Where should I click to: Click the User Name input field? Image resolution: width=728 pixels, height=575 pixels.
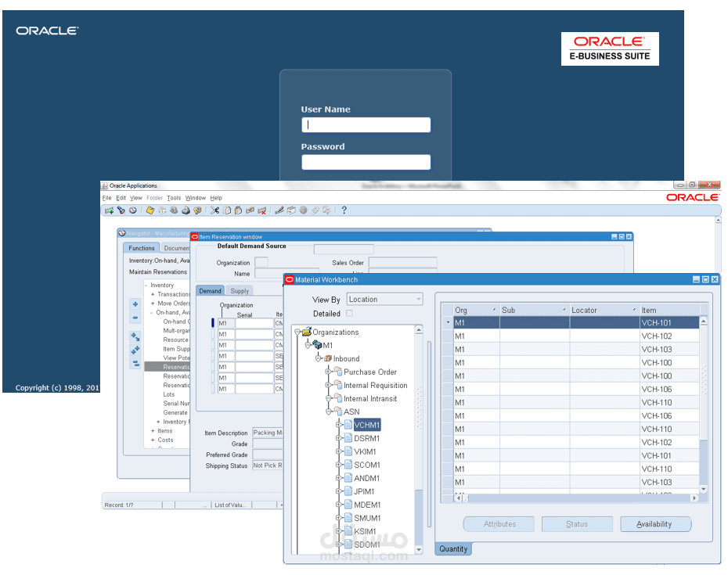point(366,125)
